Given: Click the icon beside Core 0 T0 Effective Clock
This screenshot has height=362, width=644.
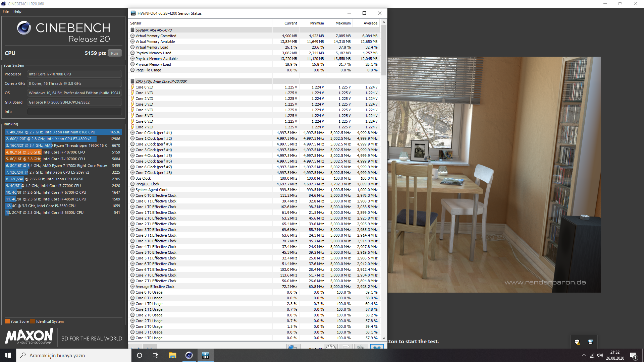Looking at the screenshot, I should click(132, 195).
